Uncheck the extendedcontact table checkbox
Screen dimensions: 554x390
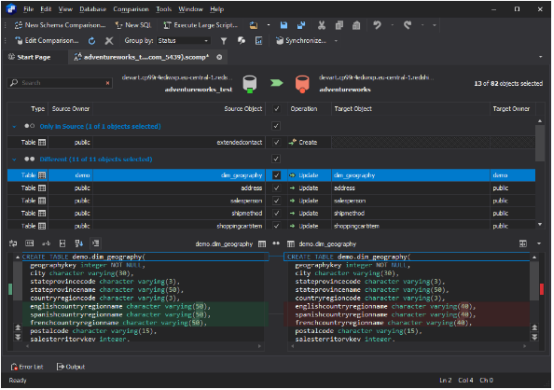coord(276,143)
